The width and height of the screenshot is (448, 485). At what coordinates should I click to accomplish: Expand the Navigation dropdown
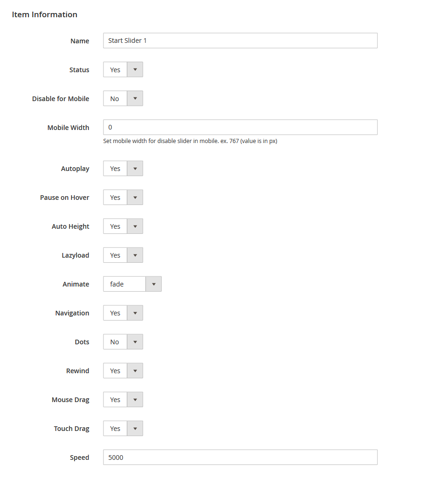click(123, 313)
